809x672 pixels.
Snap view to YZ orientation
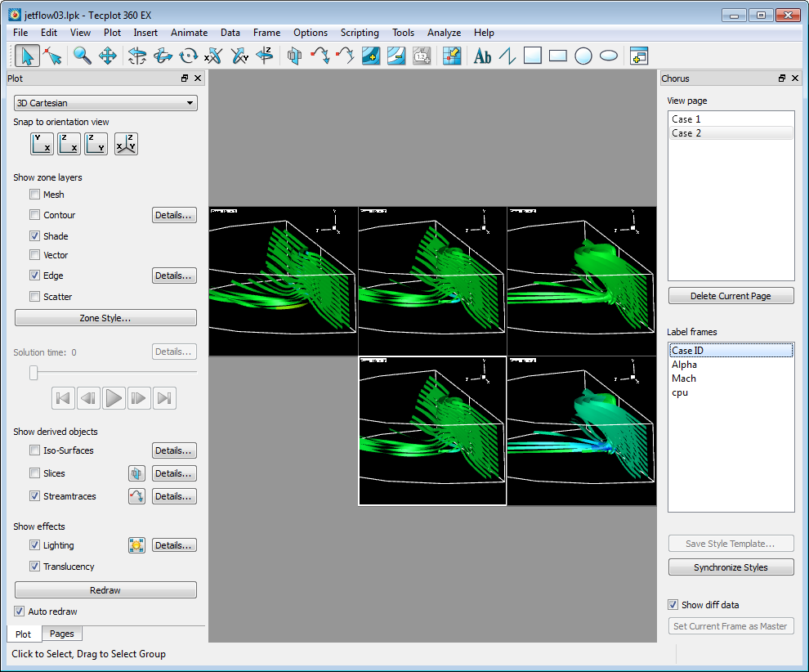pos(96,144)
